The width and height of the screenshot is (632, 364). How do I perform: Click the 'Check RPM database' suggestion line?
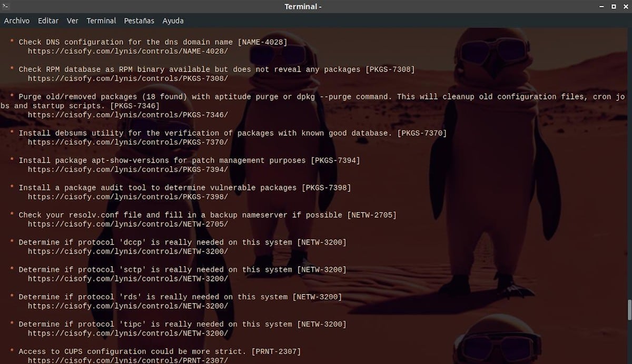tap(212, 69)
